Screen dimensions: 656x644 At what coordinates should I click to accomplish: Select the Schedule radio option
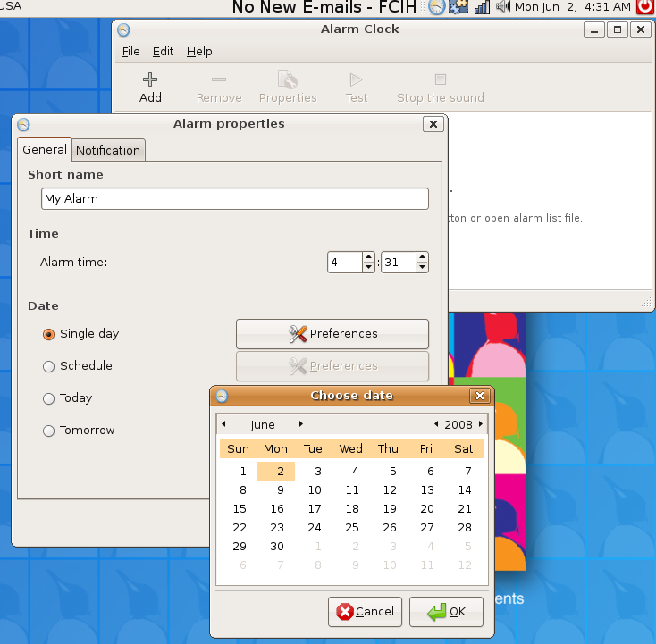point(49,366)
